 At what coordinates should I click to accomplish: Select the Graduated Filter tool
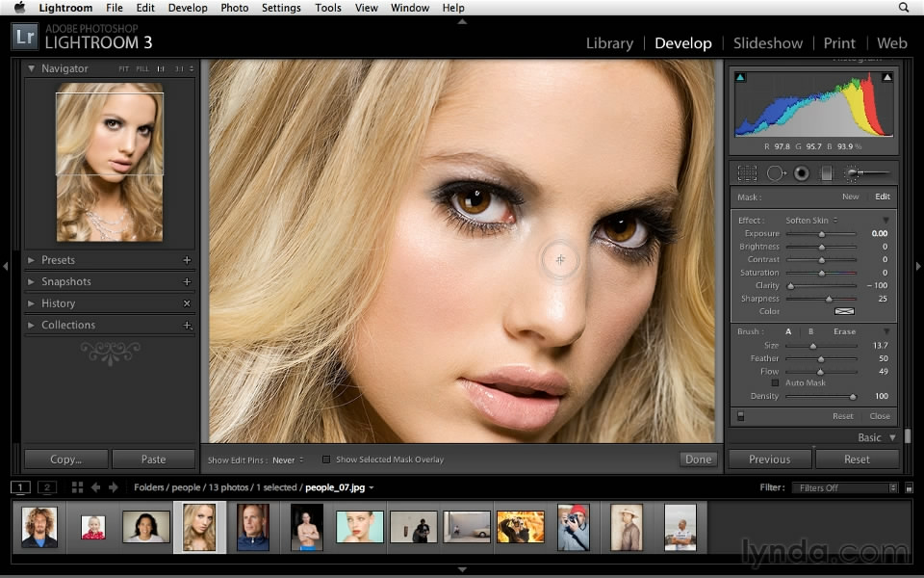826,172
